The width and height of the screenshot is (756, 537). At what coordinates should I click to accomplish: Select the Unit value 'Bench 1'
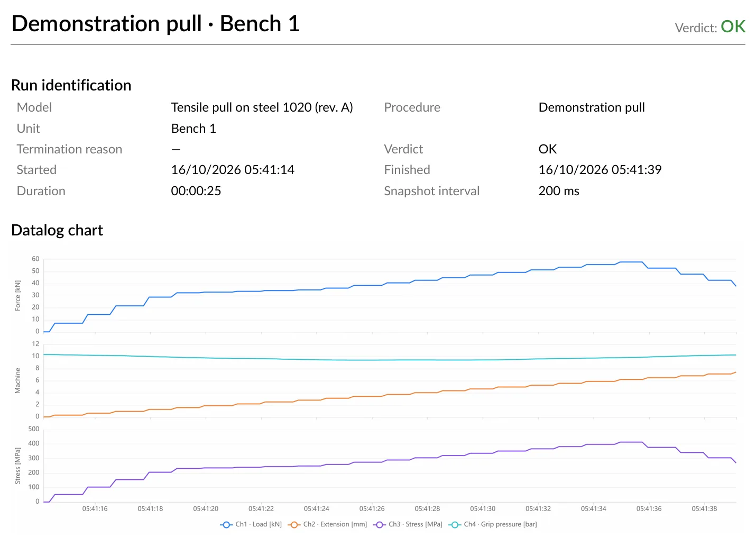pyautogui.click(x=193, y=129)
